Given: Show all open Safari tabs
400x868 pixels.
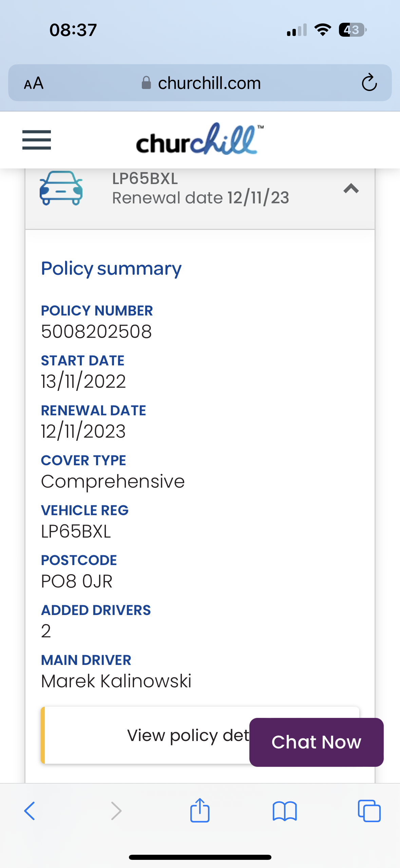Looking at the screenshot, I should point(369,811).
